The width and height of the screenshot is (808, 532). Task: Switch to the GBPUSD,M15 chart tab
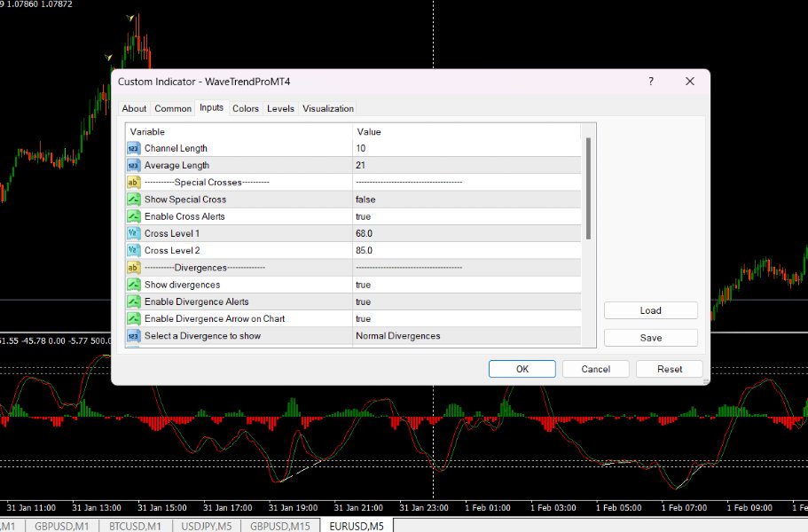click(279, 526)
